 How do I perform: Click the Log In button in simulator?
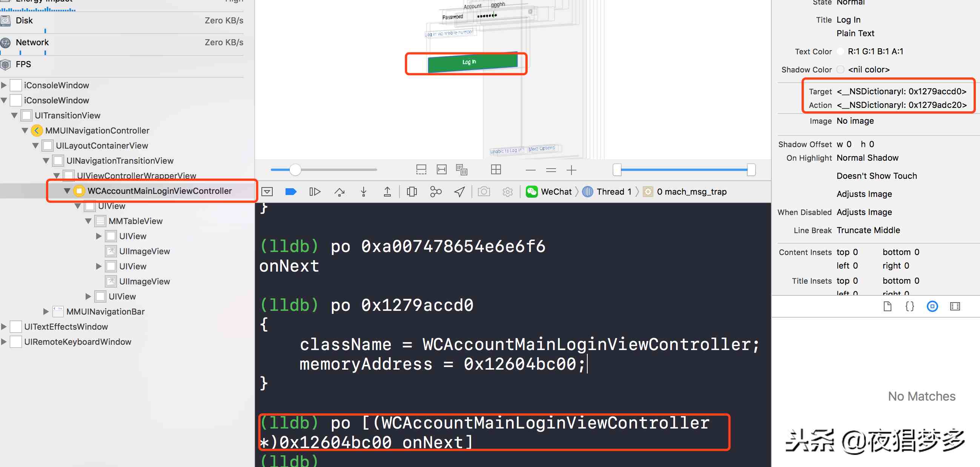point(469,62)
